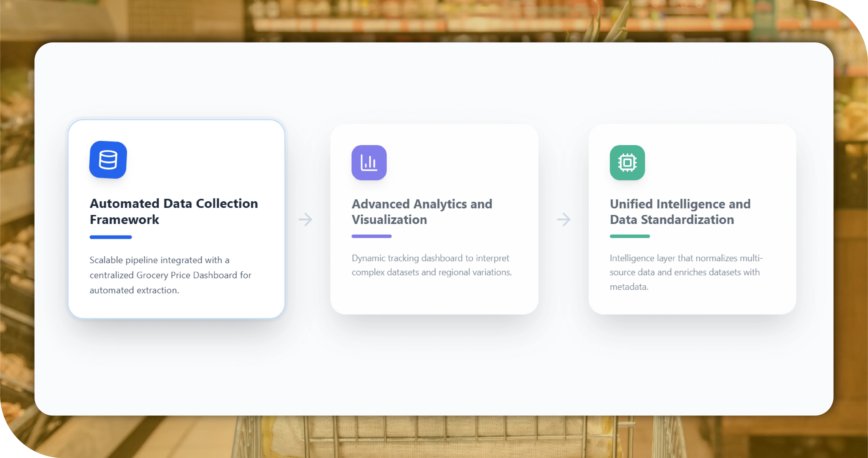Click the blue database icon
The width and height of the screenshot is (868, 458).
click(108, 159)
